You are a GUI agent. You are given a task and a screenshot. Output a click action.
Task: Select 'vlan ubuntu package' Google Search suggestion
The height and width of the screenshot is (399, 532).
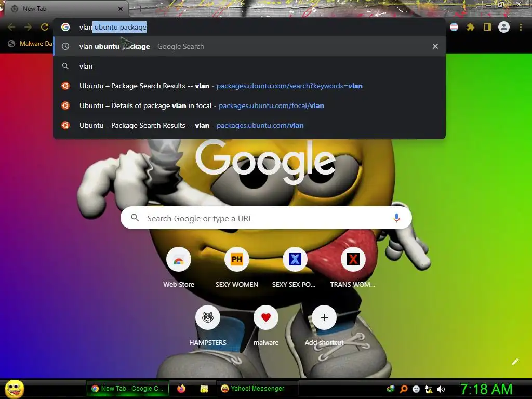tap(249, 46)
